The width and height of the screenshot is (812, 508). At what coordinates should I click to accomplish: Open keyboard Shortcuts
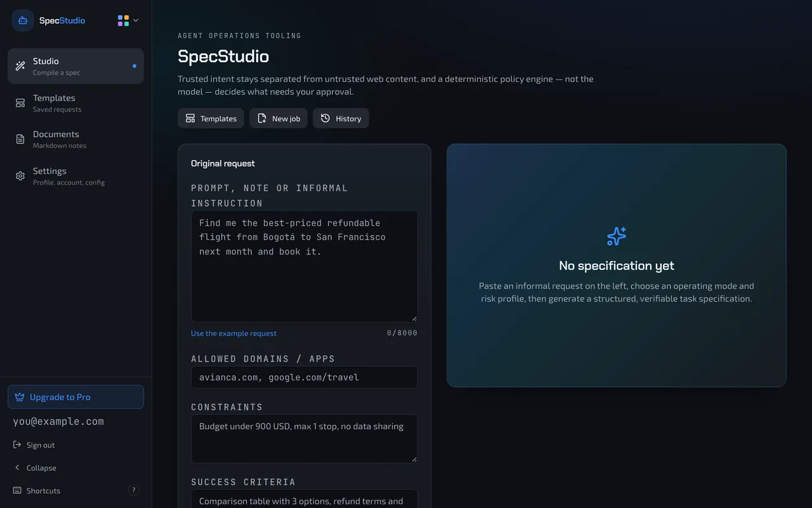click(75, 491)
